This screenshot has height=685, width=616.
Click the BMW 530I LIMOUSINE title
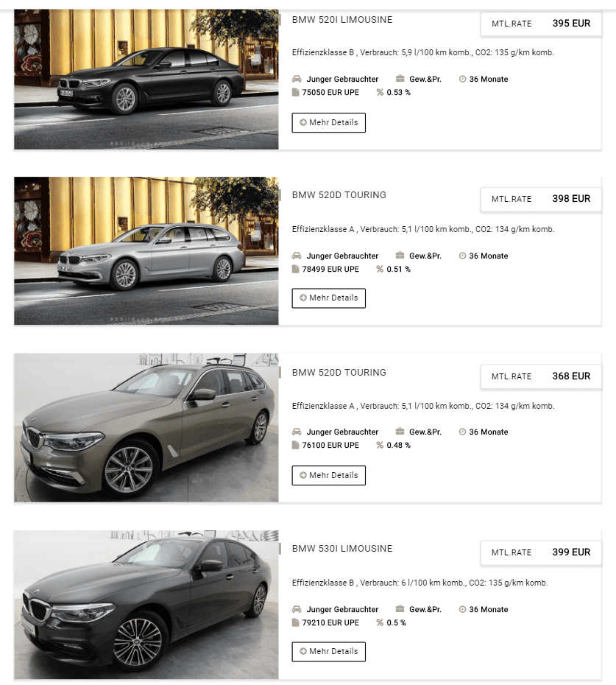click(x=342, y=548)
